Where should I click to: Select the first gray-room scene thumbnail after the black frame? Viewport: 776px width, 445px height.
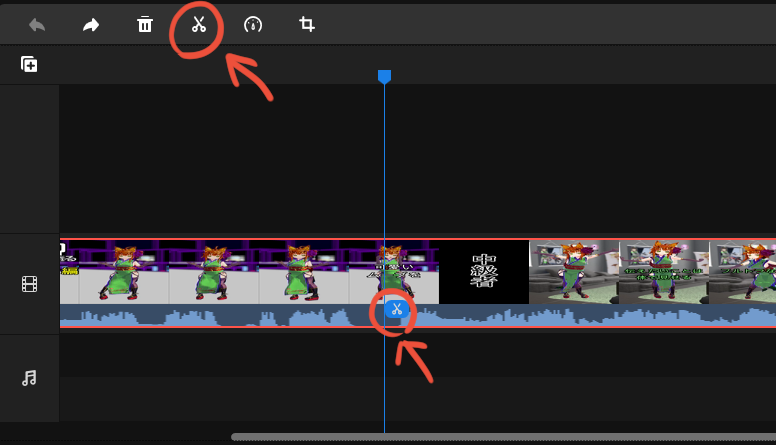tap(573, 272)
